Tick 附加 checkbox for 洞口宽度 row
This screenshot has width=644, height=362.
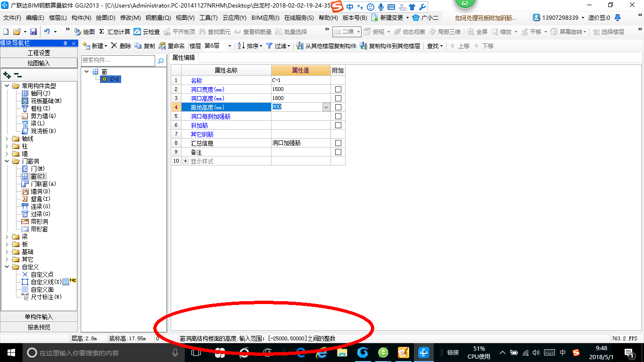[338, 89]
